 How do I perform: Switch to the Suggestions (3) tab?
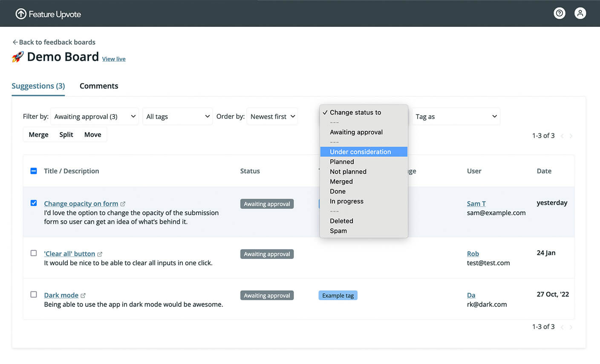pyautogui.click(x=38, y=86)
